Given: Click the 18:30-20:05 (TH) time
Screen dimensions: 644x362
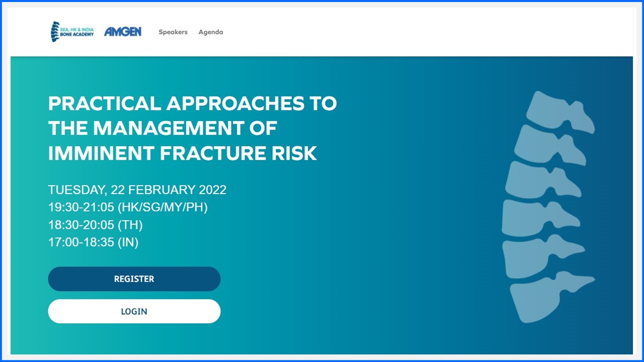Looking at the screenshot, I should coord(95,225).
